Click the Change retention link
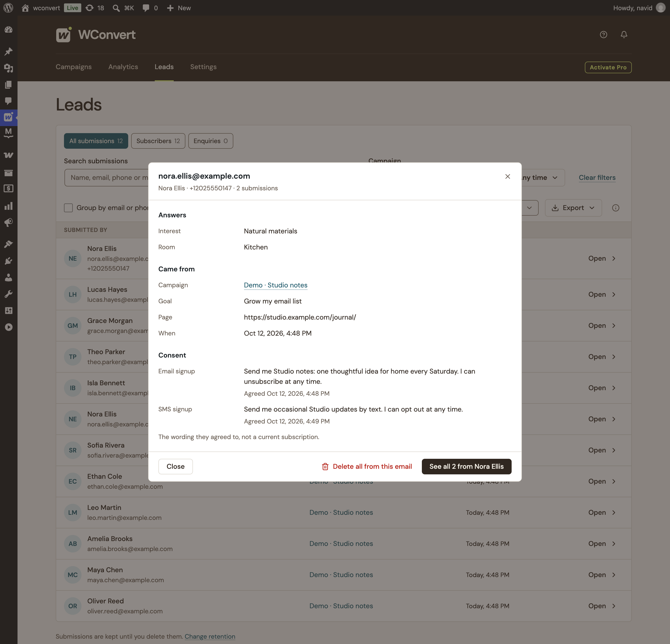 [210, 636]
